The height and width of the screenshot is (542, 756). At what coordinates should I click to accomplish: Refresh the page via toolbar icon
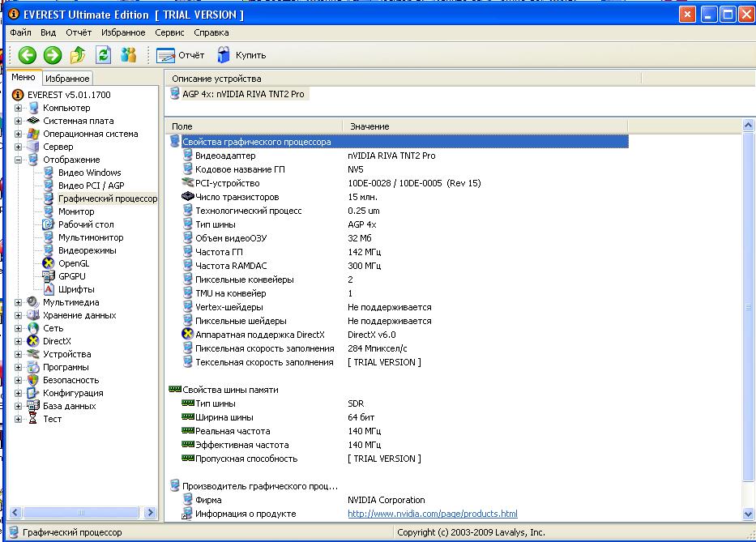tap(103, 55)
